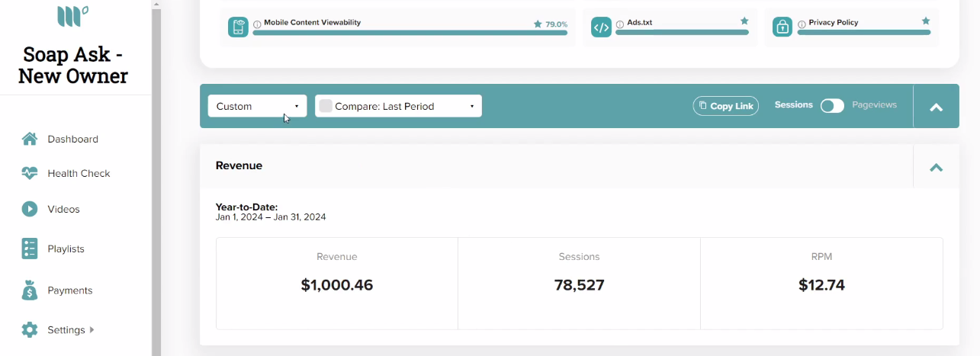Click the Videos play icon
This screenshot has width=980, height=356.
(x=30, y=209)
